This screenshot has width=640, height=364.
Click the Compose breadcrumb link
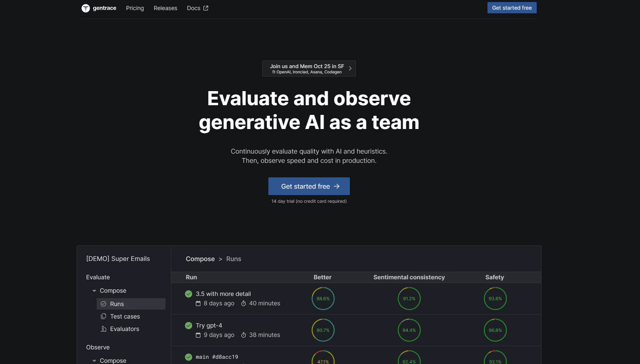coord(200,259)
